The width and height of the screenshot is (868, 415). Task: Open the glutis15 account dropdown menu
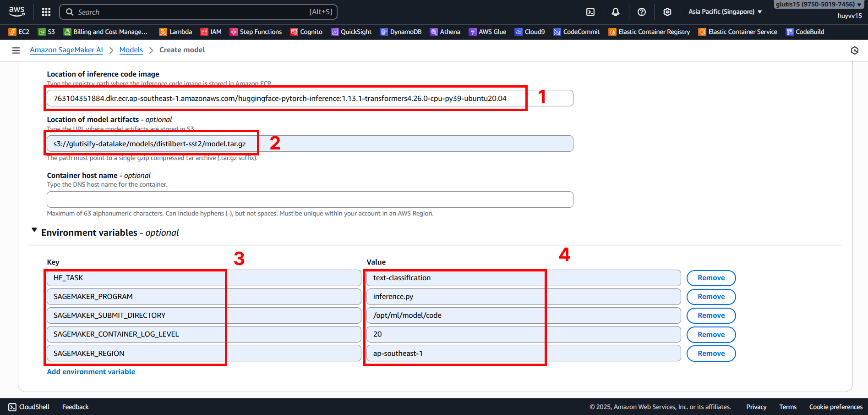(x=818, y=4)
